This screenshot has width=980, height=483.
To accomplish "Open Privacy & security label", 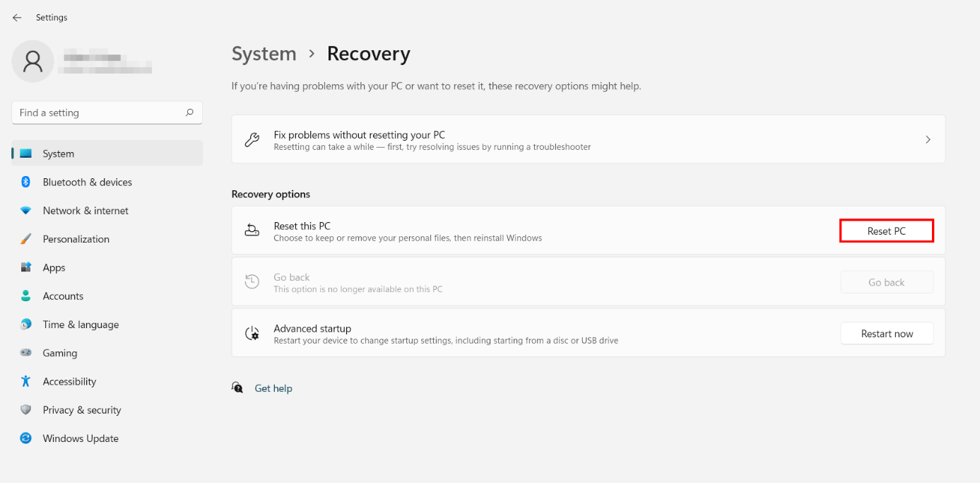I will pos(82,409).
